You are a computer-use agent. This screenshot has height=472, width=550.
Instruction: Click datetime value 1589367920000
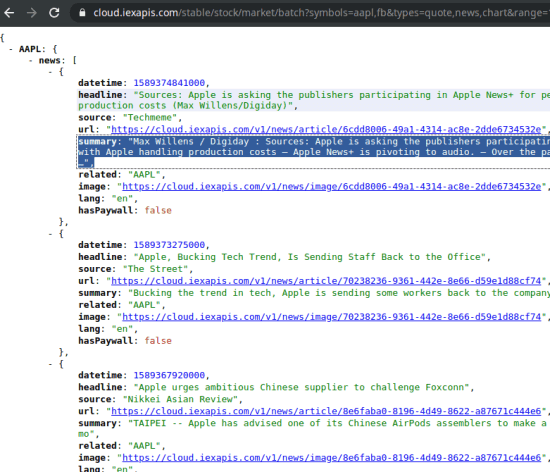pyautogui.click(x=169, y=375)
